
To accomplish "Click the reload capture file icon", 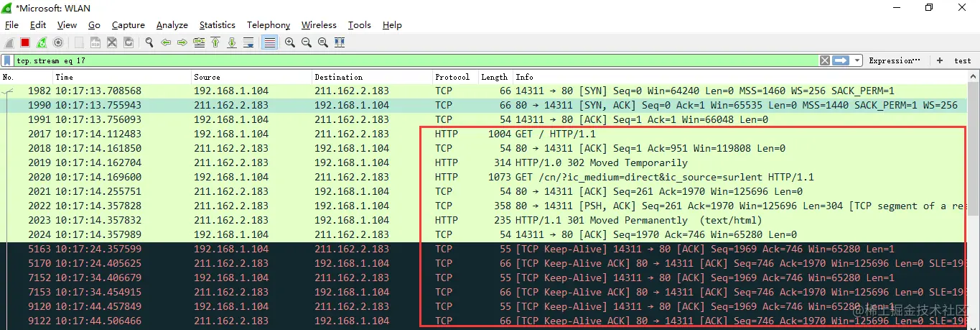I will click(x=128, y=42).
